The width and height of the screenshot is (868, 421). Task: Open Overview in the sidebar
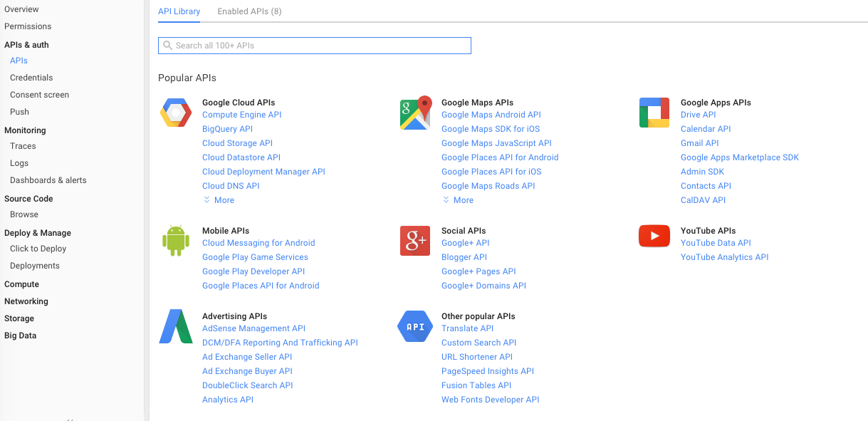(x=21, y=9)
